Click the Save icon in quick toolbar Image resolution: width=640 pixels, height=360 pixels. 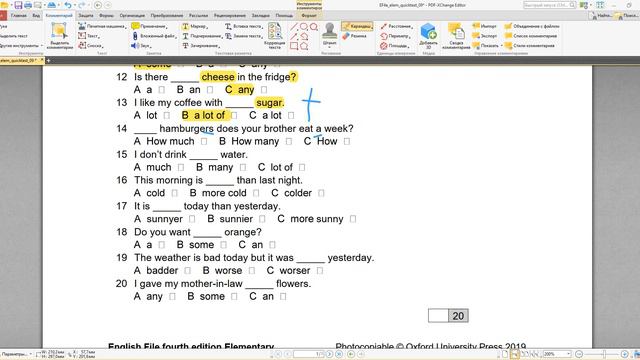18,5
